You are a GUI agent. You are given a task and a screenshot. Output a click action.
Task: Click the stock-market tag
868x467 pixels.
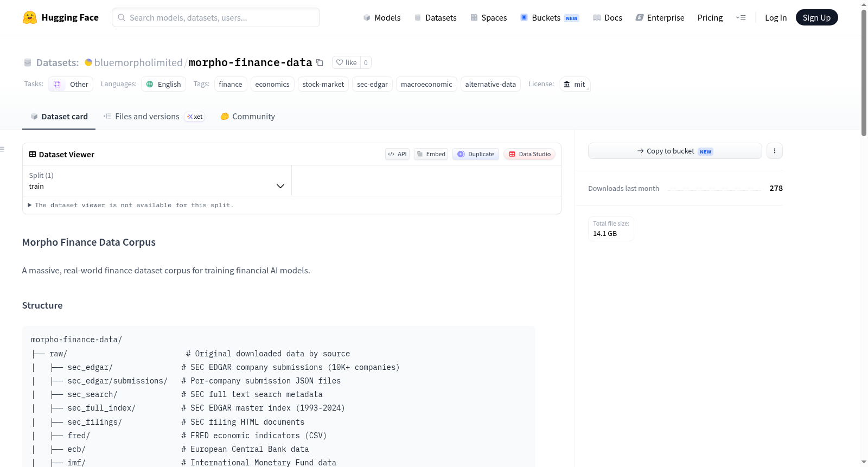(x=323, y=84)
